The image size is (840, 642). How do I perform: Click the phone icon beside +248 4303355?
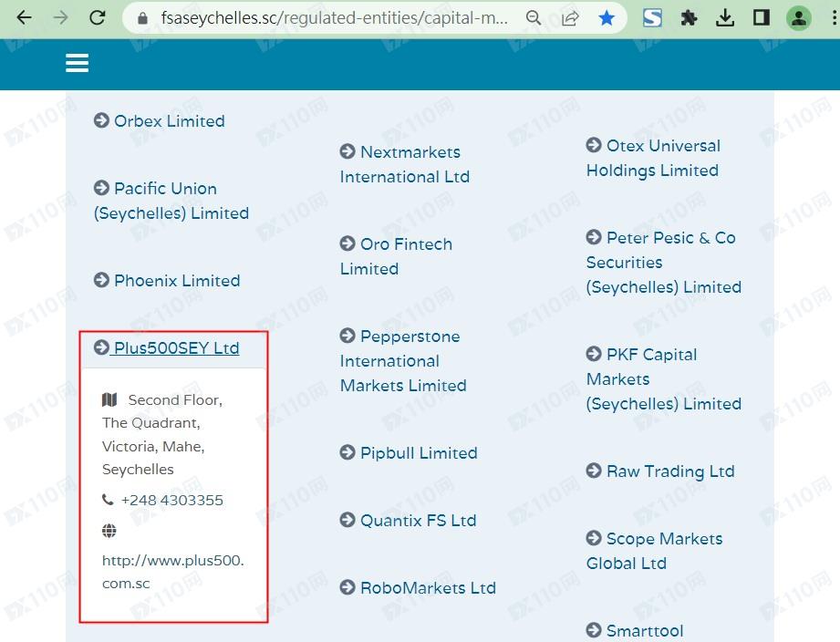click(108, 500)
